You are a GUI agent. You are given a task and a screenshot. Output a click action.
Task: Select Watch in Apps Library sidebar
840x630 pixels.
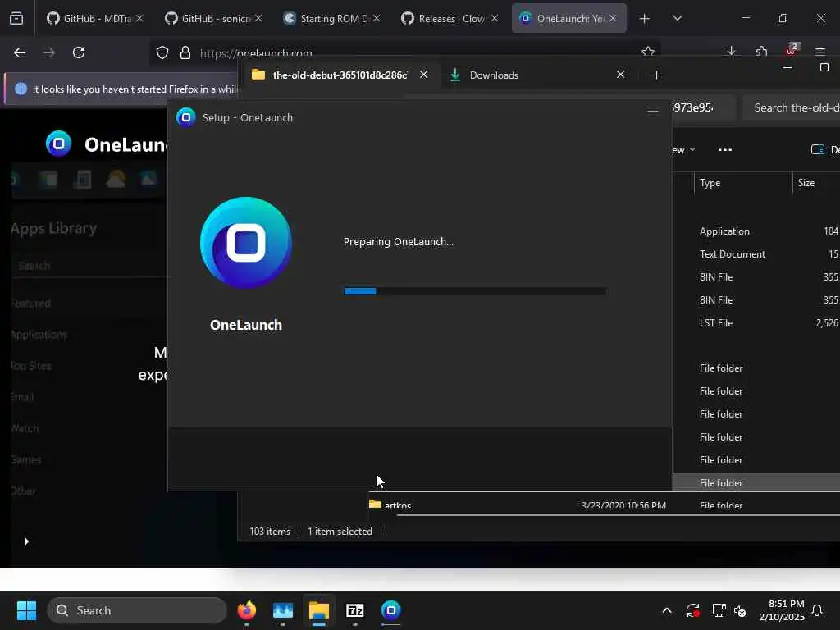click(25, 428)
